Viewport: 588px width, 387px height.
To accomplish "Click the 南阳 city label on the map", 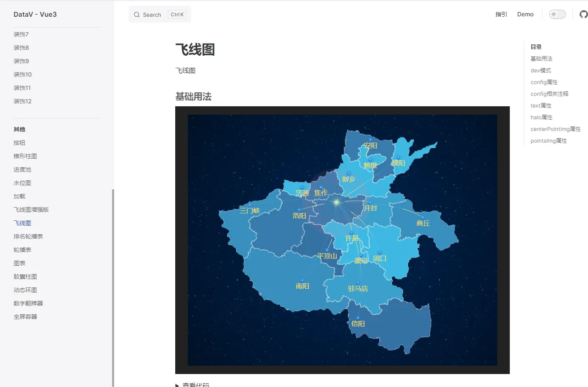I will point(302,286).
